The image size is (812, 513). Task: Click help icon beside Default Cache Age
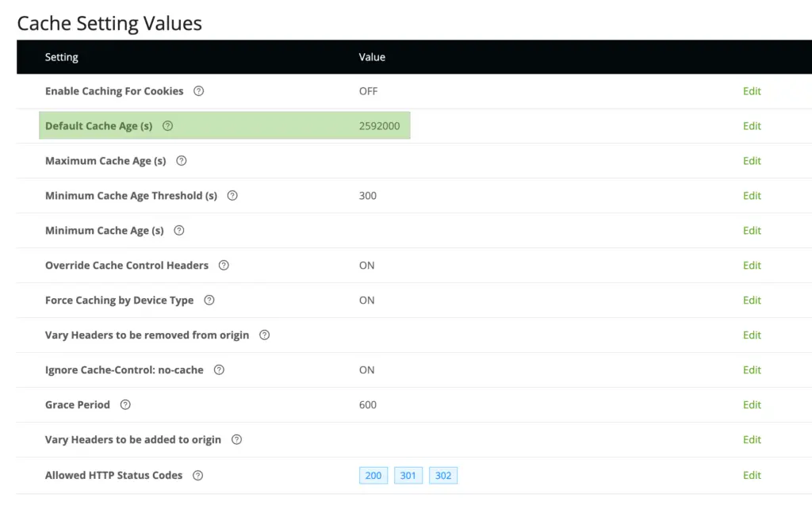[x=167, y=126]
